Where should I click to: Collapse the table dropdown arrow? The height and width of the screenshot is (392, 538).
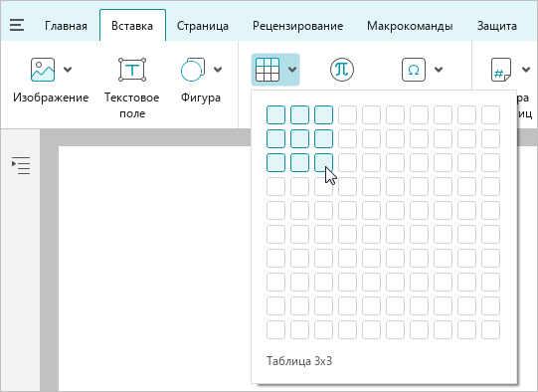(x=292, y=70)
